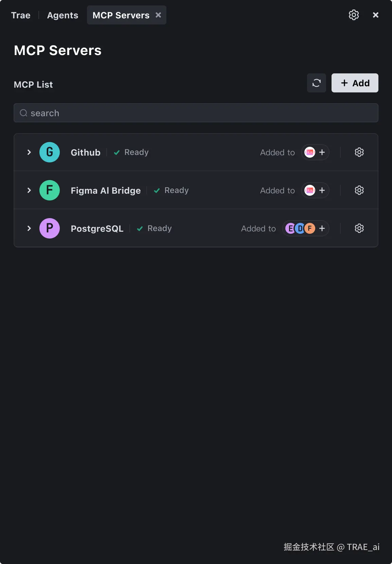Expand the Figma AI Bridge entry
Screen dimensions: 392x564
click(x=29, y=190)
